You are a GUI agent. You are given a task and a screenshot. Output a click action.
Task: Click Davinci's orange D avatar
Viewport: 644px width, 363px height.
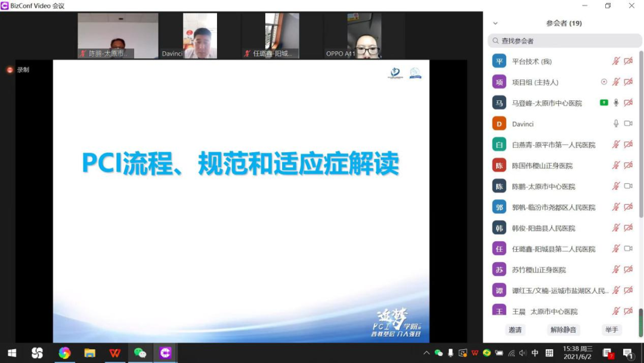pyautogui.click(x=499, y=124)
